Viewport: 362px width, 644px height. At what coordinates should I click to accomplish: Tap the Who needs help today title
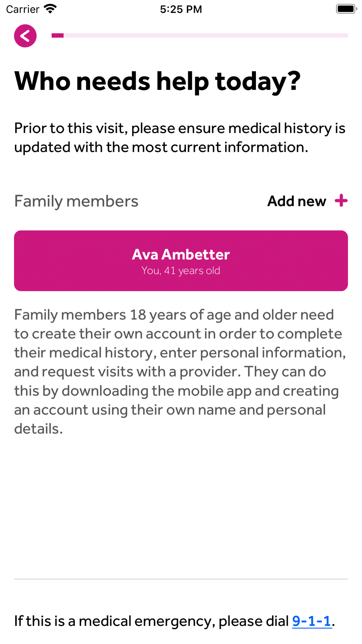click(157, 81)
